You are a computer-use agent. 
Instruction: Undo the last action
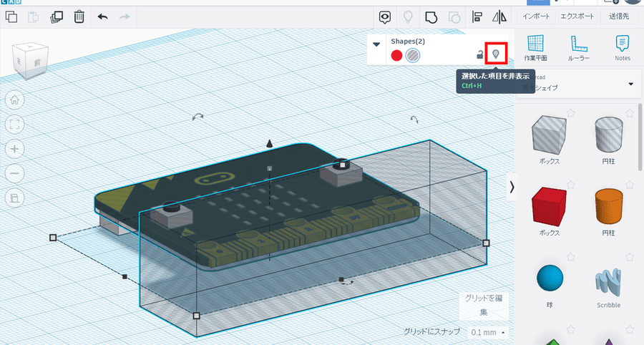tap(102, 17)
